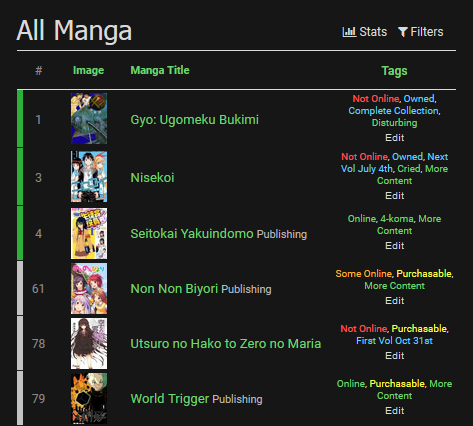Image resolution: width=473 pixels, height=426 pixels.
Task: Click the Filters funnel icon
Action: 403,32
